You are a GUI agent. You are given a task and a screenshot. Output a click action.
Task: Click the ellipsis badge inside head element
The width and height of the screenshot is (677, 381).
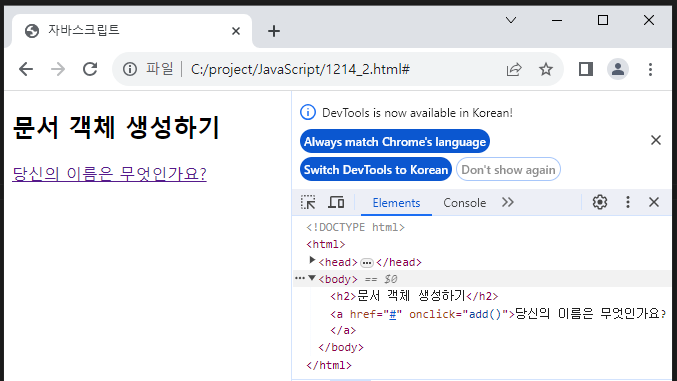coord(367,263)
